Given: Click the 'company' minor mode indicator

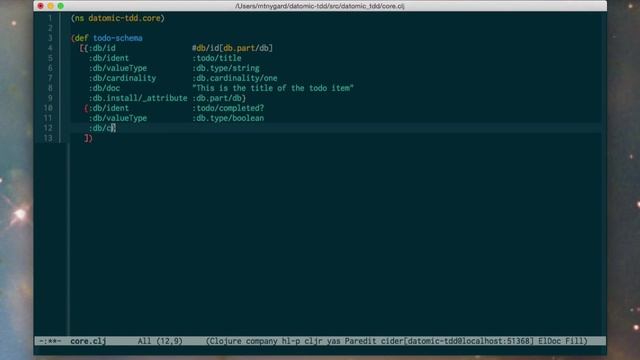Looking at the screenshot, I should (261, 341).
